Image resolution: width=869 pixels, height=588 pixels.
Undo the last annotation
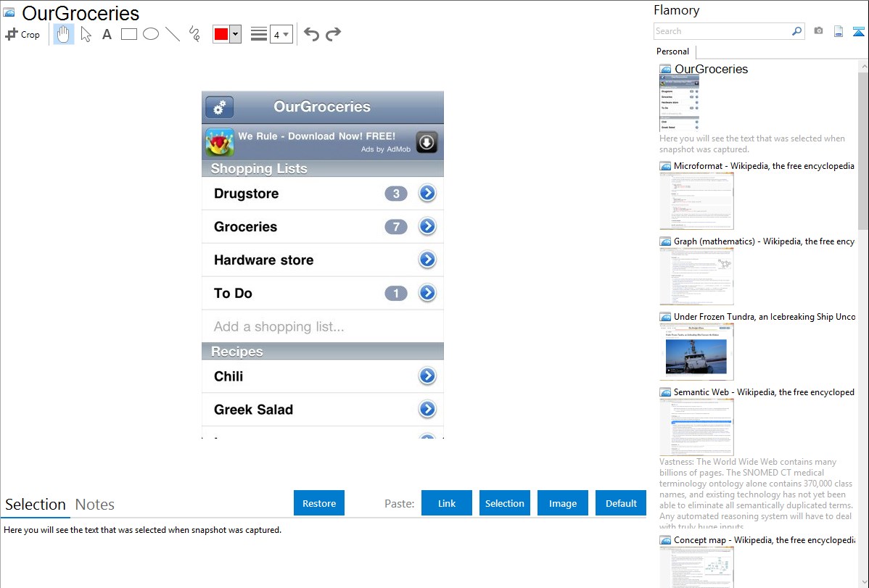311,34
